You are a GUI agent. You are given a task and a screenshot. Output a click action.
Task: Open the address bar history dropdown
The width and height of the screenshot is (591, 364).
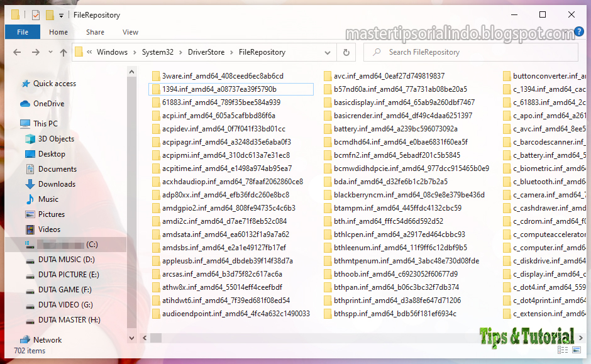[327, 52]
